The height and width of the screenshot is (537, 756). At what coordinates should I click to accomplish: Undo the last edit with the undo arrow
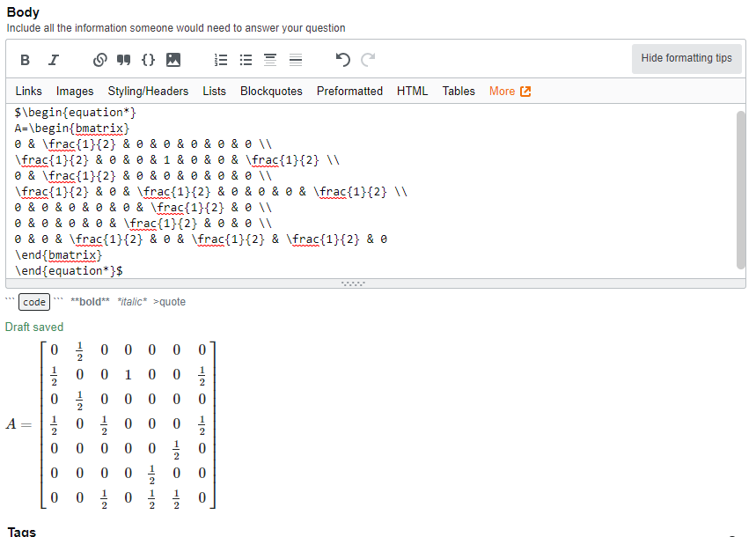click(x=343, y=60)
